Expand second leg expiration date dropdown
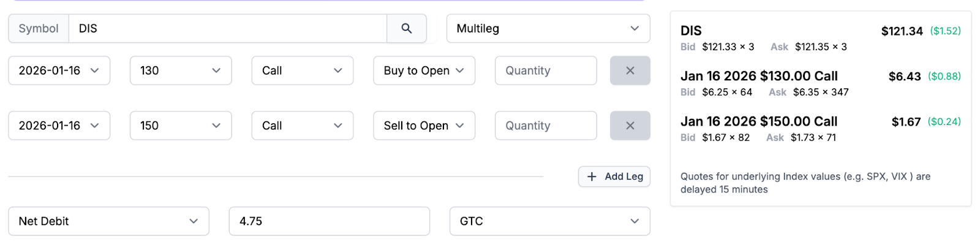980x244 pixels. 59,126
